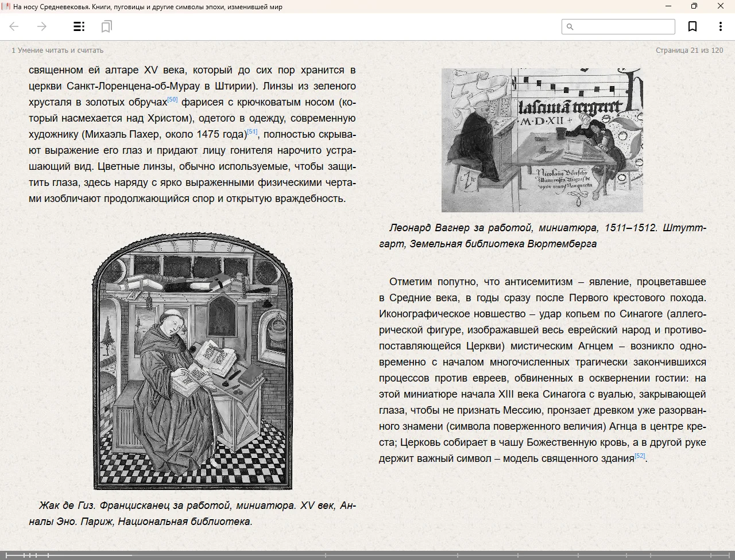Viewport: 735px width, 560px height.
Task: Go forward with the right arrow button
Action: pos(42,26)
